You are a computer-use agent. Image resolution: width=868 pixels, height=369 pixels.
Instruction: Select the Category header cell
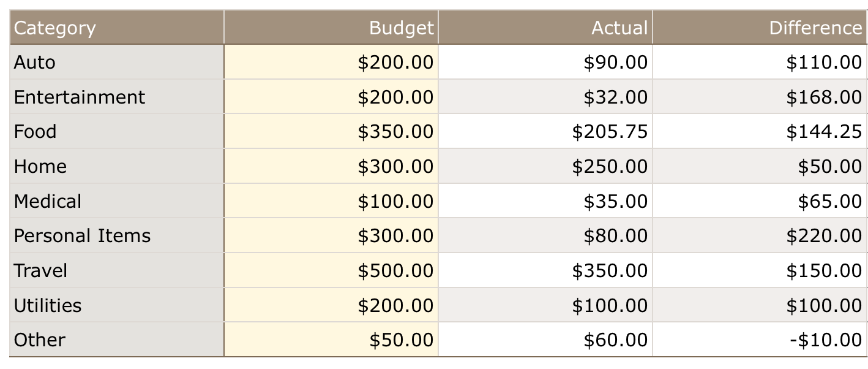[x=117, y=28]
